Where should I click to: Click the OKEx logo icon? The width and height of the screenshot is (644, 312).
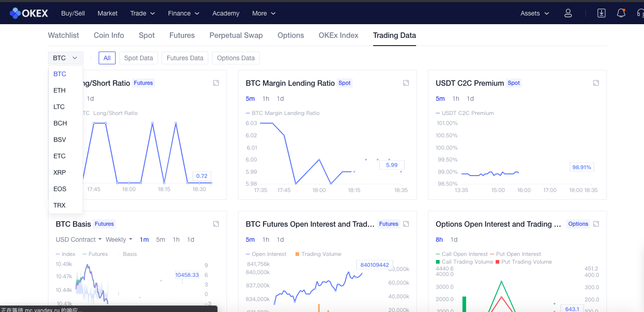tap(15, 13)
